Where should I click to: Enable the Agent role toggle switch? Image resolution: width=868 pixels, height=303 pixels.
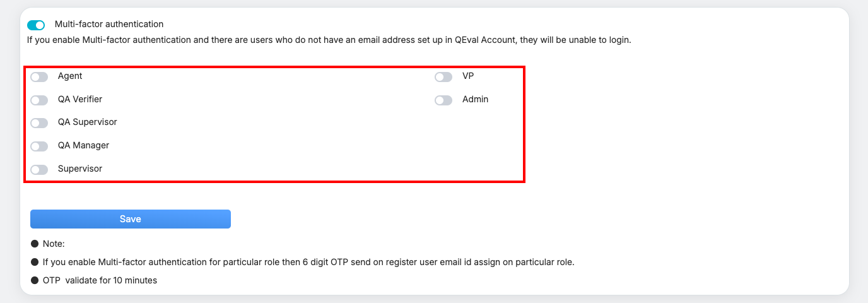tap(39, 77)
